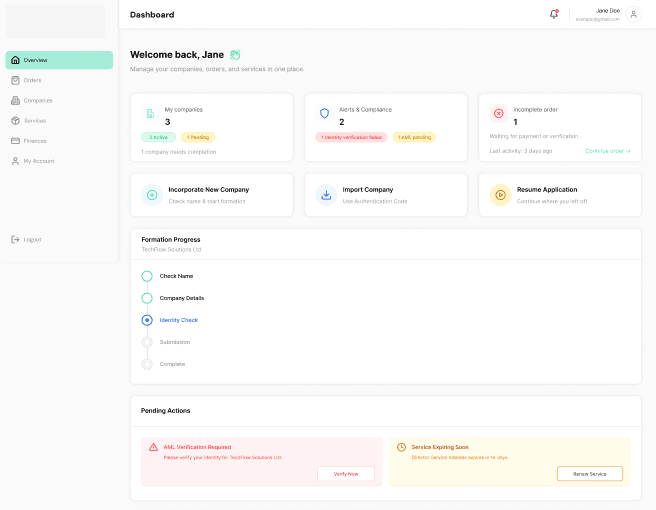Click the Submission step label

click(175, 342)
